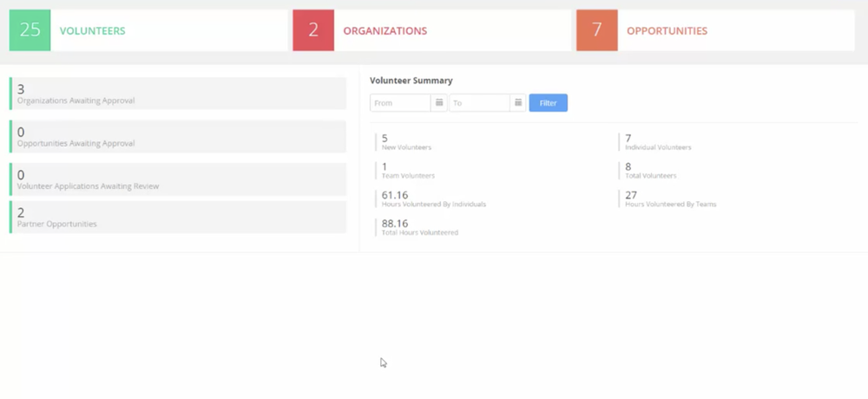
Task: Click the 88.16 total hours value
Action: 395,224
